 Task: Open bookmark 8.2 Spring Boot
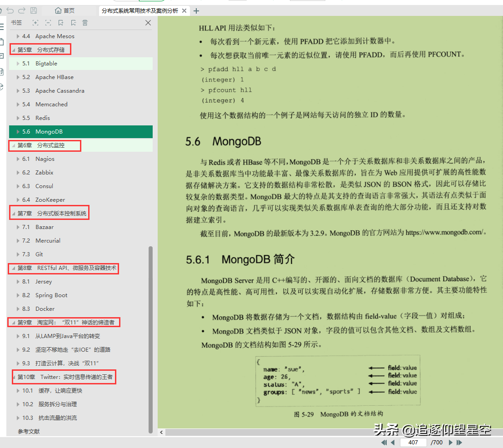coord(45,295)
